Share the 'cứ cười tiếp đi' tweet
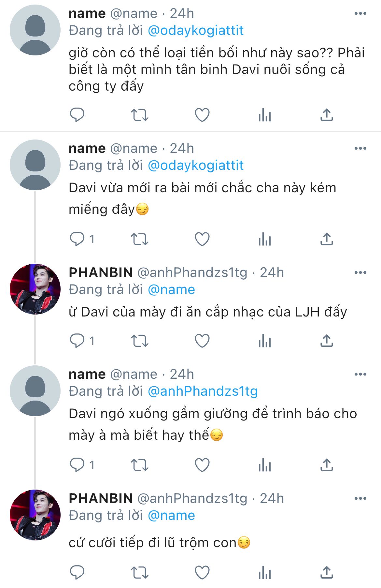Screen dimensions: 381x588 point(327,573)
